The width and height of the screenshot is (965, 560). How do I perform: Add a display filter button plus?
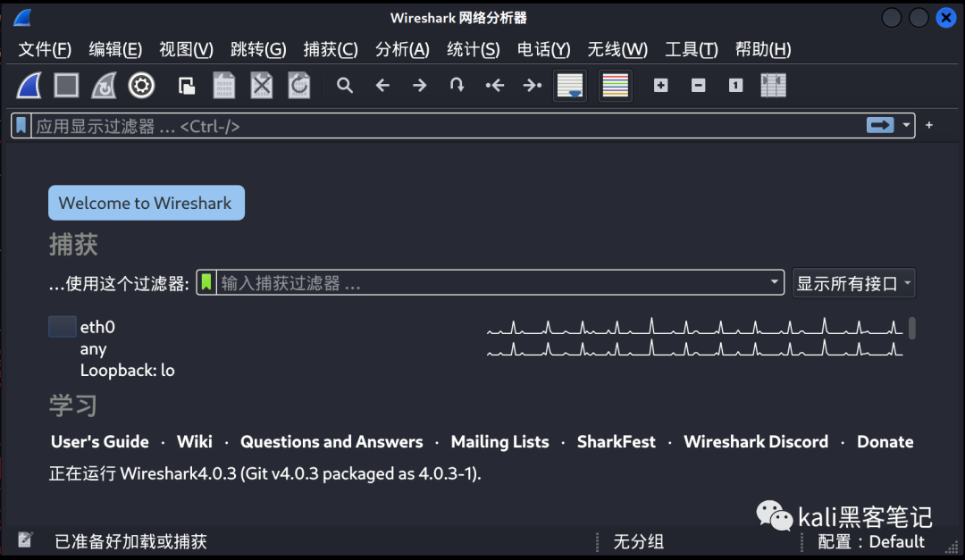pyautogui.click(x=929, y=126)
